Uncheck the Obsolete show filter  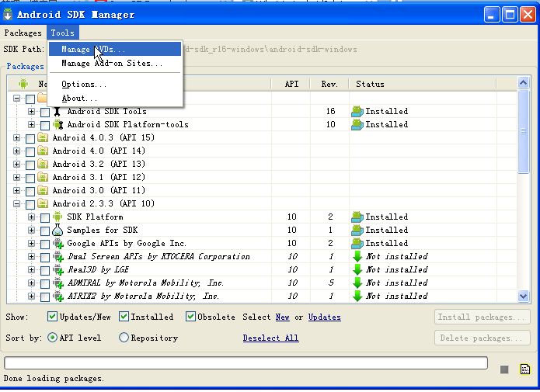point(190,316)
